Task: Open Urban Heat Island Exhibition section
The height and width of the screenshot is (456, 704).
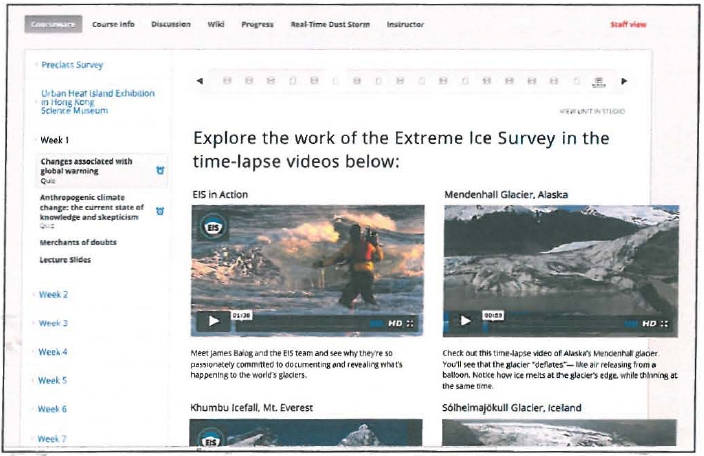Action: pos(97,102)
